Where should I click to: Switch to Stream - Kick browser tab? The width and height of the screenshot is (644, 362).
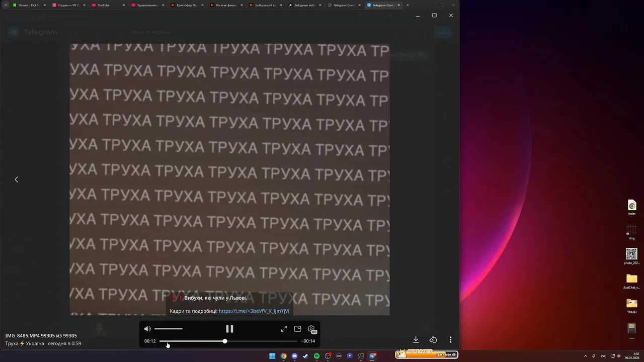pyautogui.click(x=29, y=5)
